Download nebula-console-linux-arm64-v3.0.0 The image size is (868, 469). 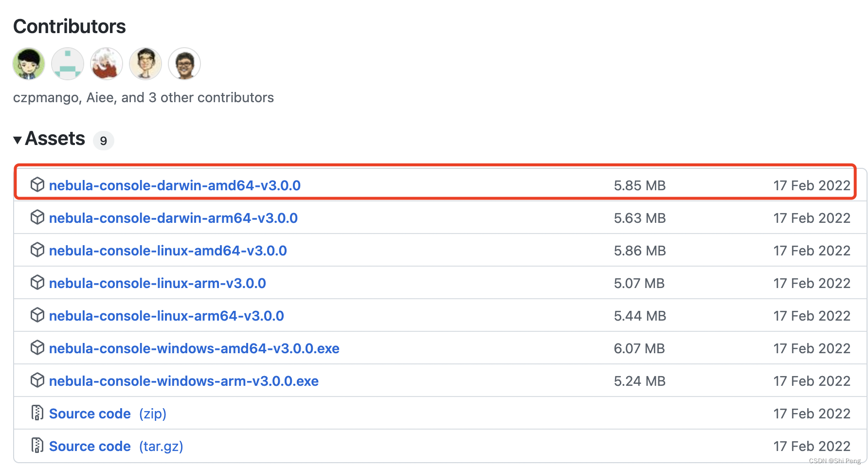click(166, 316)
